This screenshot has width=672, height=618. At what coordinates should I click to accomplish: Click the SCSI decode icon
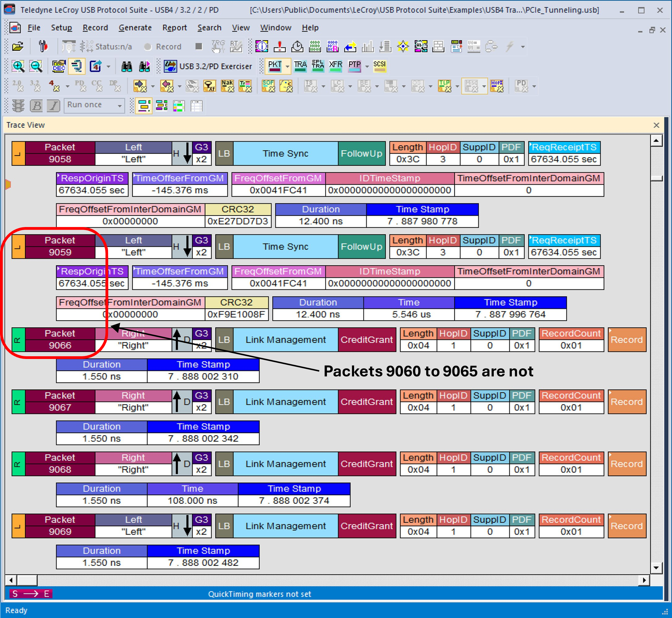379,66
